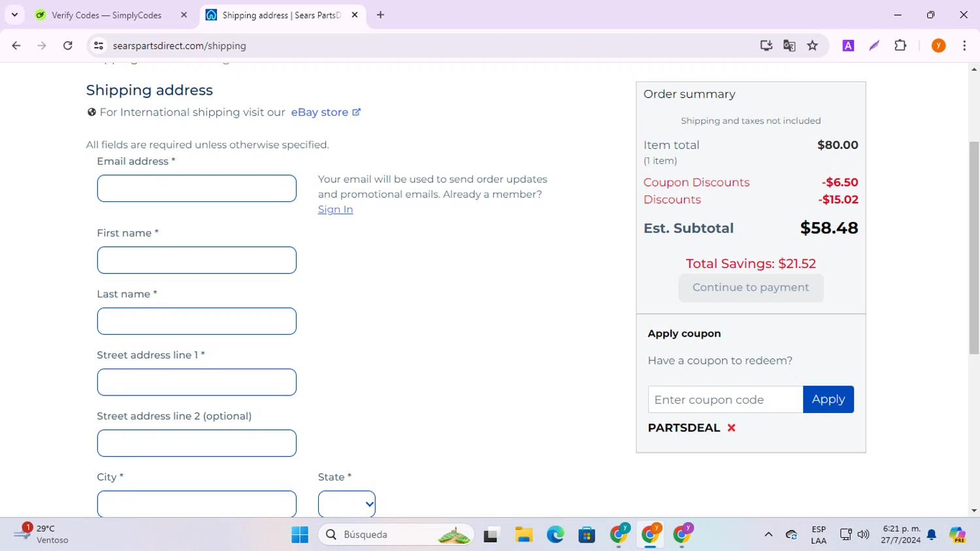Image resolution: width=980 pixels, height=551 pixels.
Task: Switch to the Verify Codes SimplyCodes tab
Action: [x=111, y=15]
